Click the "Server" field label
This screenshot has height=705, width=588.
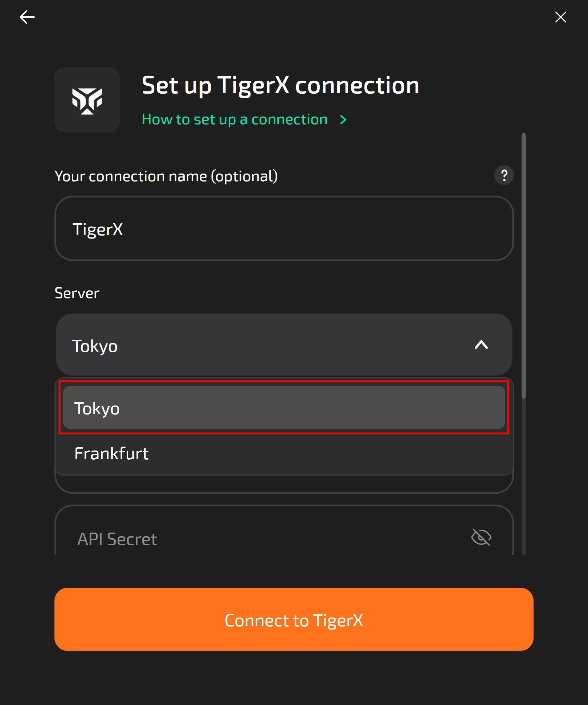tap(77, 293)
